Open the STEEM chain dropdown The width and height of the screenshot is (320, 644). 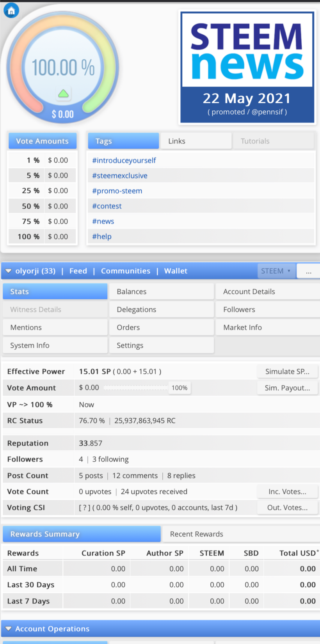276,271
